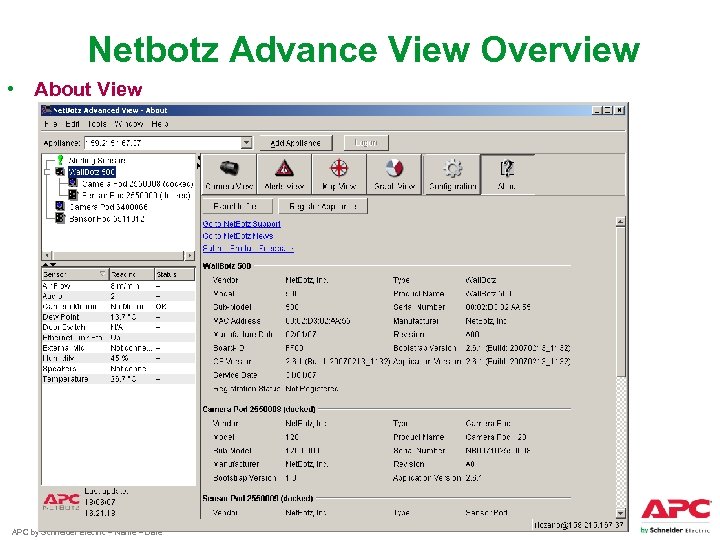Open the File menu
This screenshot has height=540, width=720.
(x=51, y=124)
